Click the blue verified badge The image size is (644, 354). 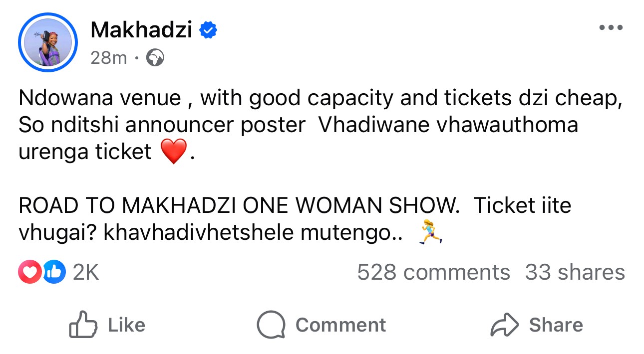click(208, 31)
